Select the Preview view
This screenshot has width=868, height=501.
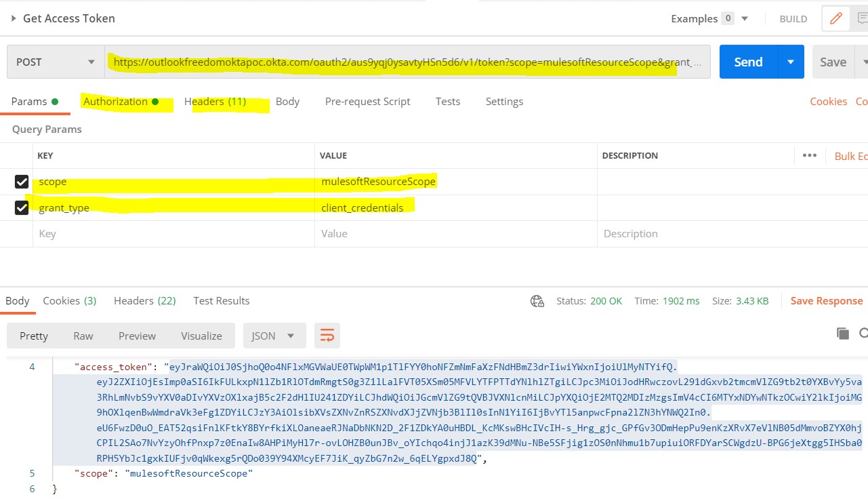pyautogui.click(x=137, y=336)
